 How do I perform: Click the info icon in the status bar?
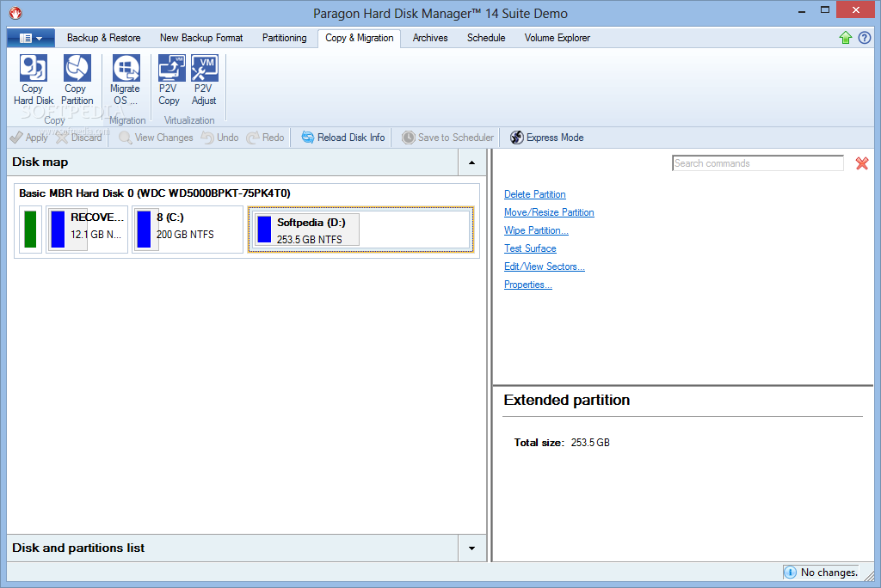[790, 573]
